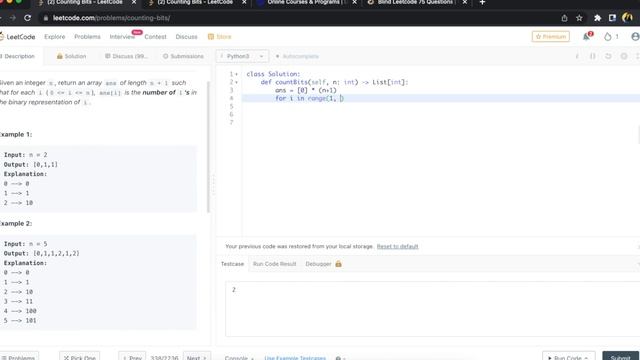640x360 pixels.
Task: Click the LeetCode logo
Action: 18,37
